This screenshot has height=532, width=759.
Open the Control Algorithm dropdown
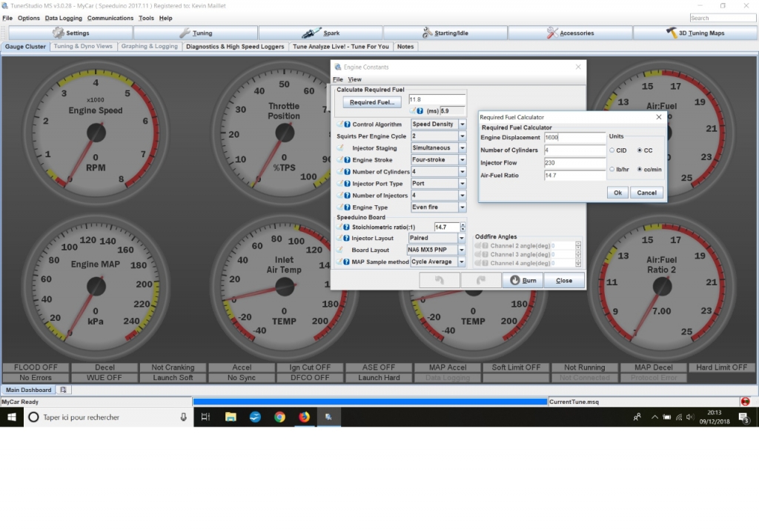coord(463,124)
